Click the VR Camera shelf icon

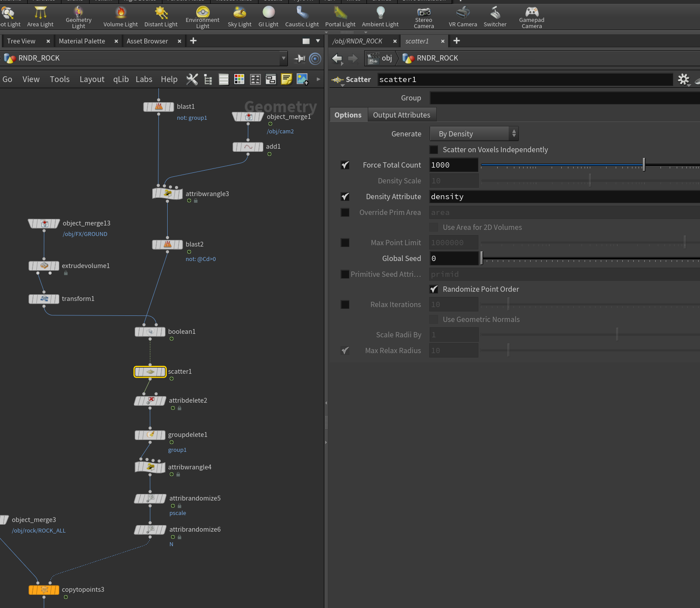pos(463,17)
